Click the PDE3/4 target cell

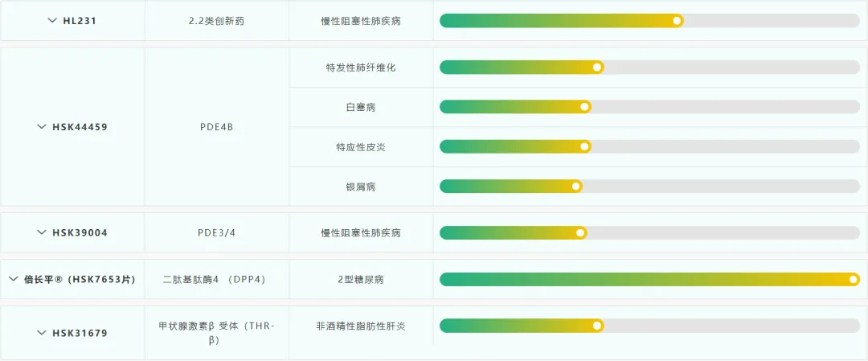click(216, 232)
